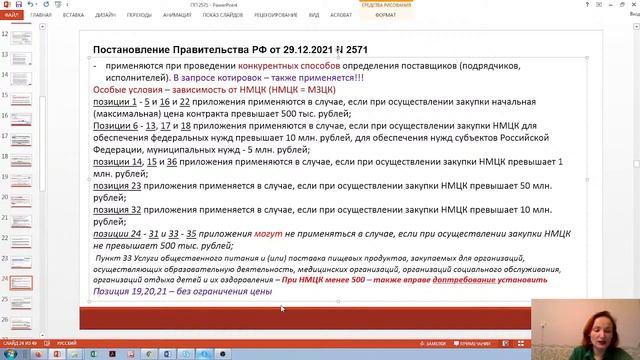This screenshot has height=360, width=640.
Task: Open the ВИД ribbon tab
Action: (x=314, y=15)
